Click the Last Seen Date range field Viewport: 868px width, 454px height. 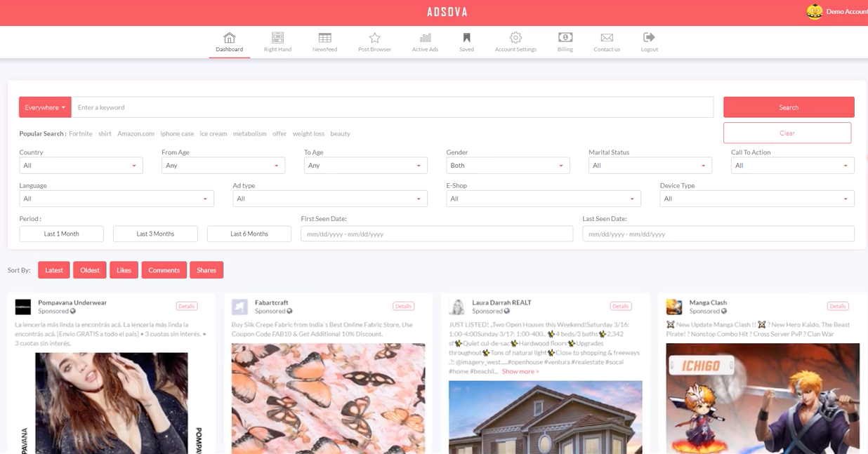click(x=718, y=234)
